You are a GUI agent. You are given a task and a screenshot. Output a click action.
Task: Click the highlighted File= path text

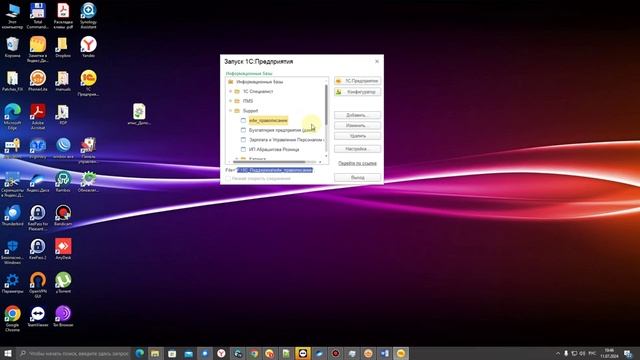(275, 170)
